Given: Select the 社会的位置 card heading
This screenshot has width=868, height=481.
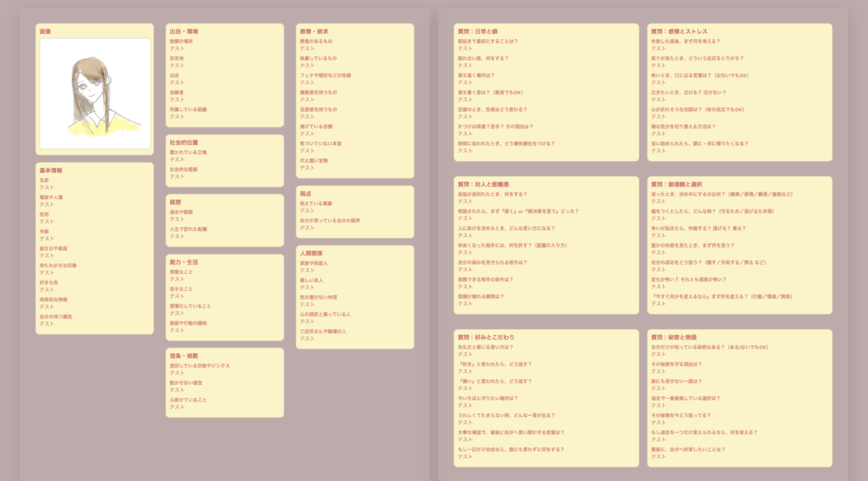Looking at the screenshot, I should pos(184,143).
